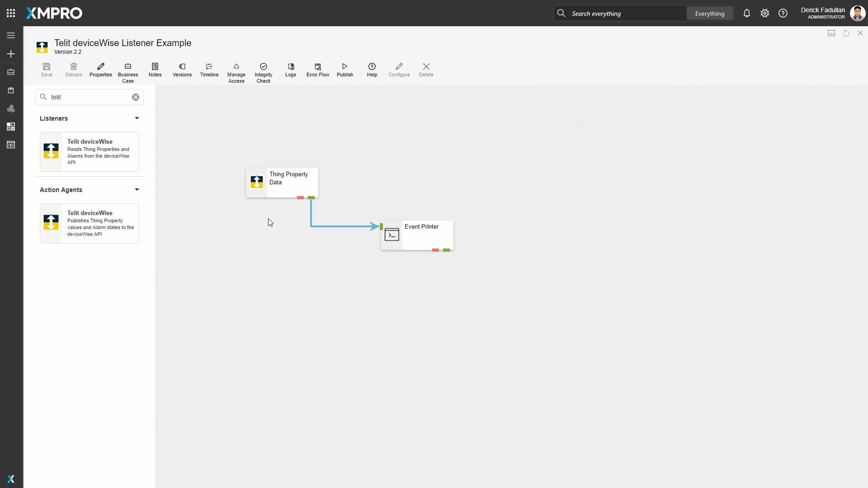Open the notifications bell

tap(746, 14)
